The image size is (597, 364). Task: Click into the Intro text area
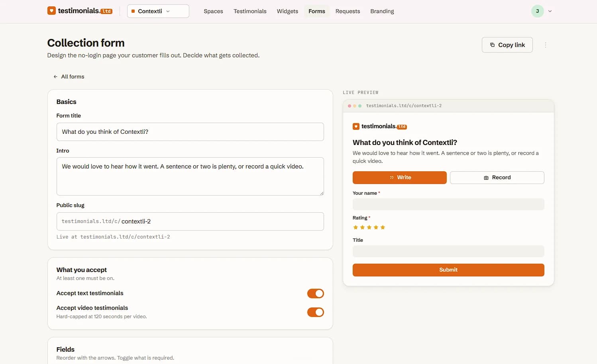coord(190,176)
